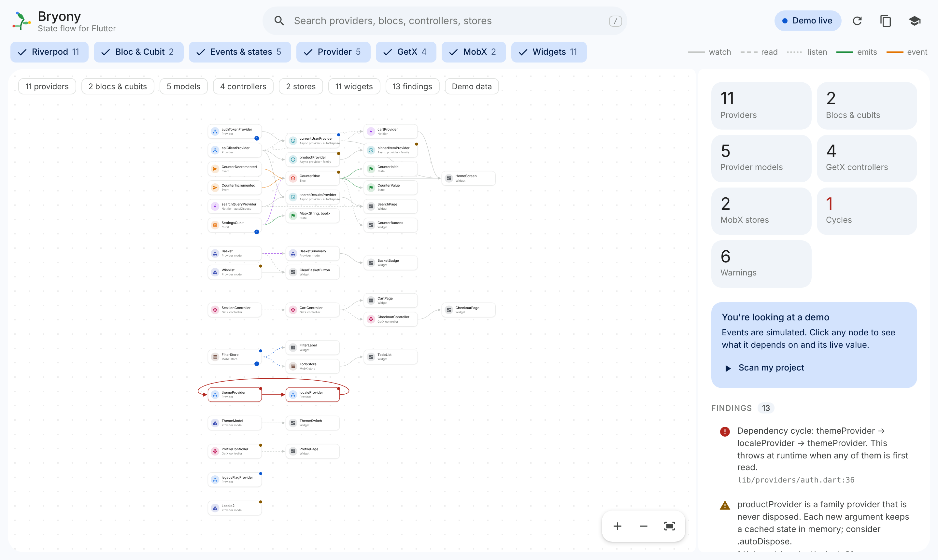The width and height of the screenshot is (938, 560).
Task: Click the 2 stores summary chip
Action: point(301,86)
